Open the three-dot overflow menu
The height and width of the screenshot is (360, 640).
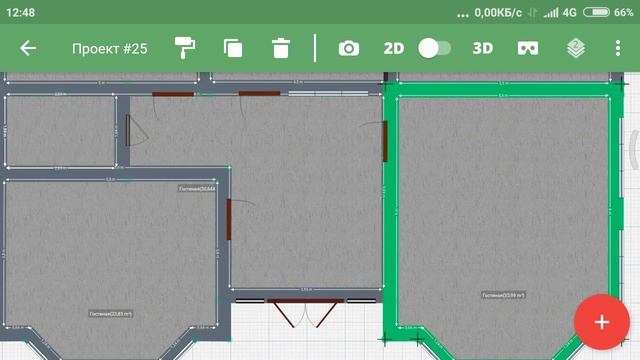pos(618,48)
